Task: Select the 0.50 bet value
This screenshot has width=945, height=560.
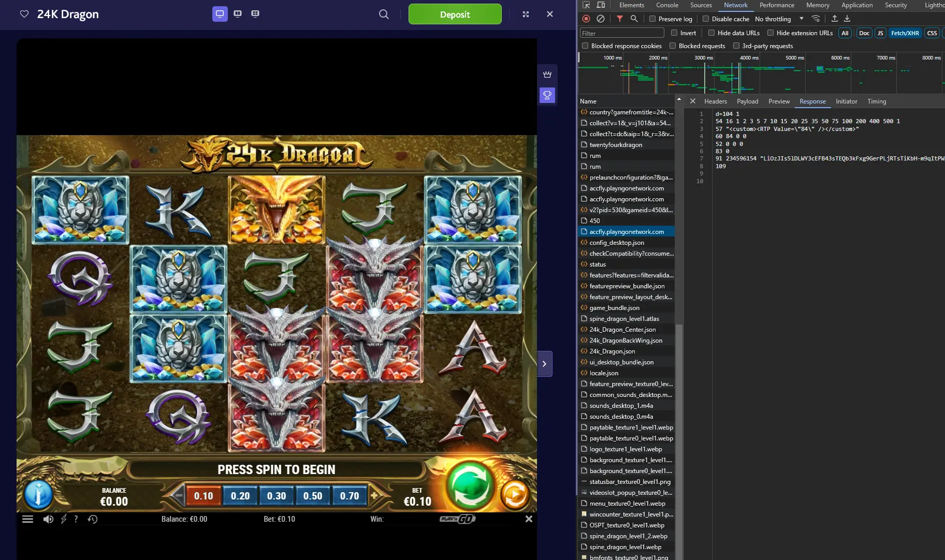Action: pyautogui.click(x=313, y=495)
